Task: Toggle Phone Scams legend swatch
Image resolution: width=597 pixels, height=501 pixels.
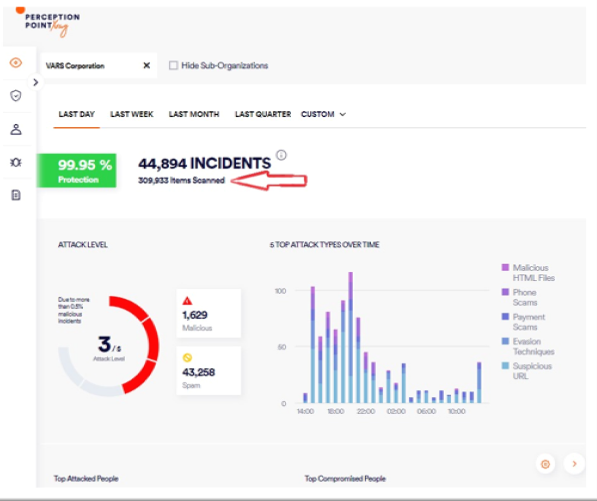Action: 505,292
